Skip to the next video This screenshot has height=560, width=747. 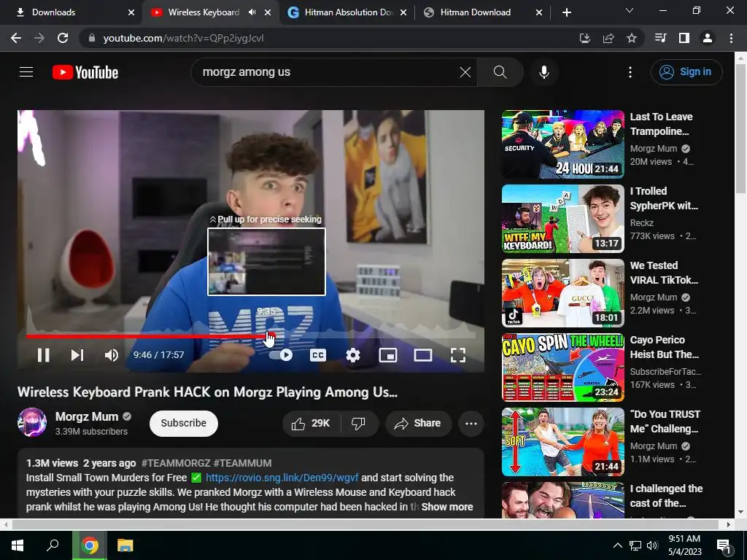[77, 355]
